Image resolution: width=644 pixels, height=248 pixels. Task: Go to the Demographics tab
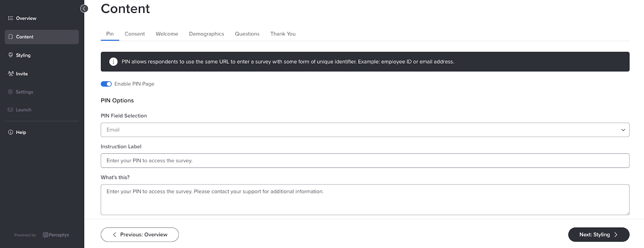tap(206, 34)
